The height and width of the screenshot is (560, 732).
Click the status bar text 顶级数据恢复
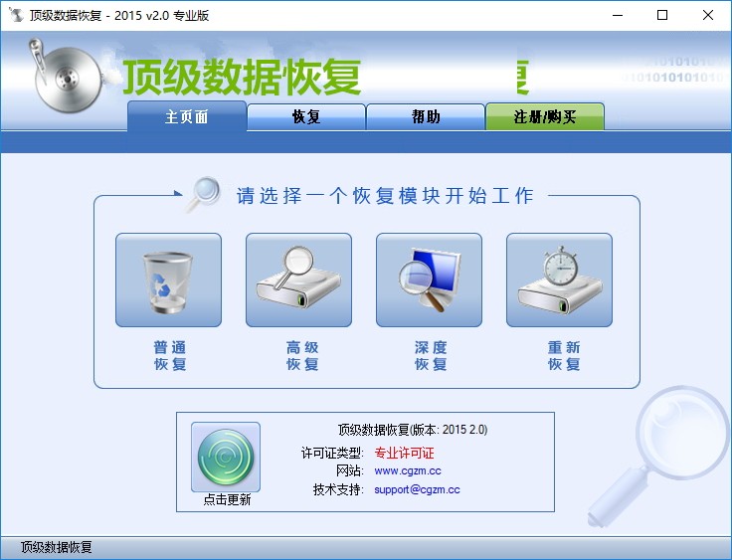coord(56,547)
